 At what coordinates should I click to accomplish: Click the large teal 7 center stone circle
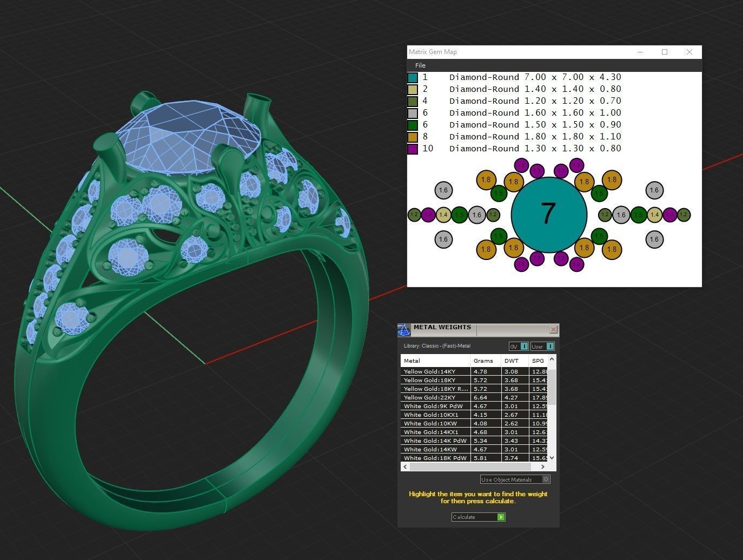coord(549,215)
